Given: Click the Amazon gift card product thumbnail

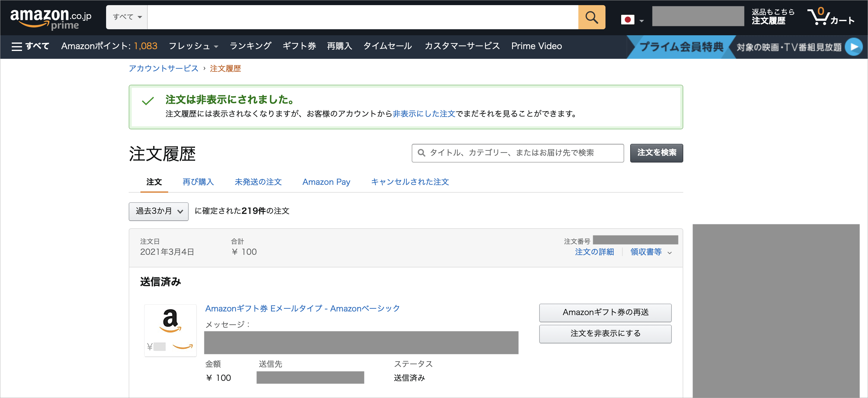Looking at the screenshot, I should [170, 330].
